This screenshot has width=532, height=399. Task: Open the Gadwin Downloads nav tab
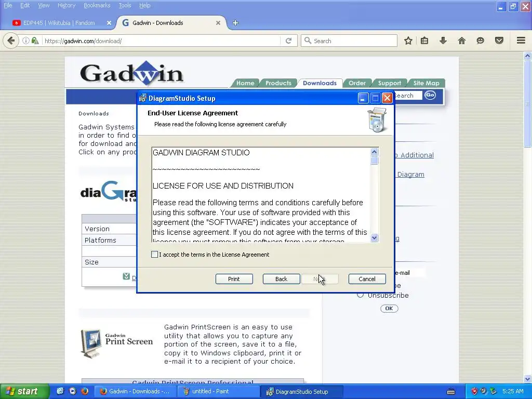click(x=320, y=83)
